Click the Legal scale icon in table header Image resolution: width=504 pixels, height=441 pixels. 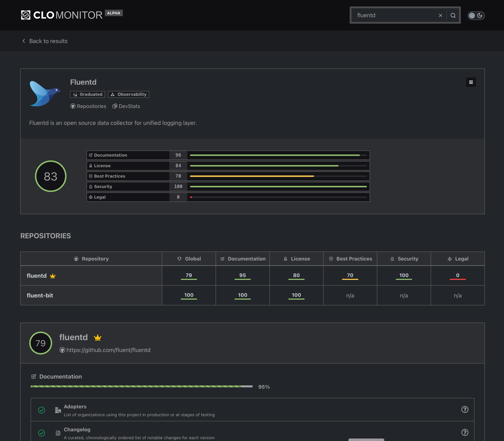tap(449, 259)
